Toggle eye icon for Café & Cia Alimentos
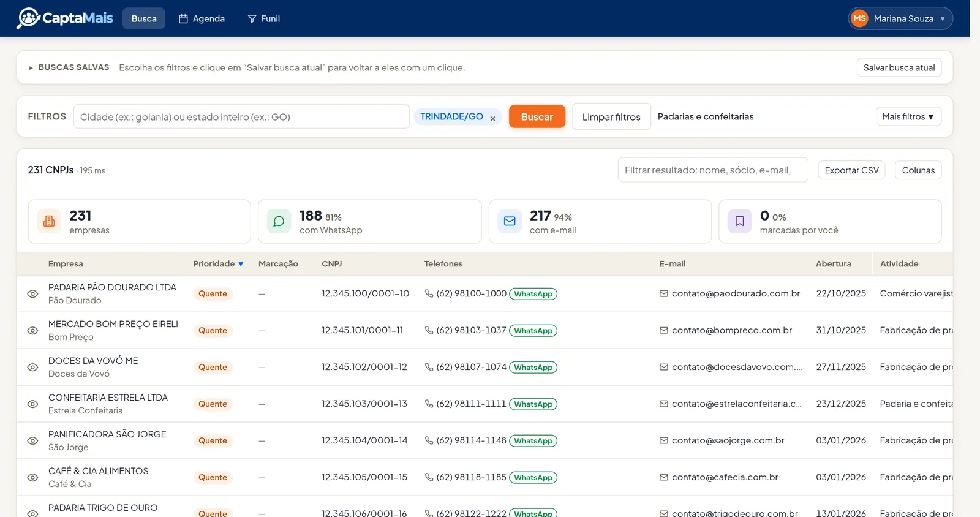Image resolution: width=980 pixels, height=517 pixels. pos(33,478)
